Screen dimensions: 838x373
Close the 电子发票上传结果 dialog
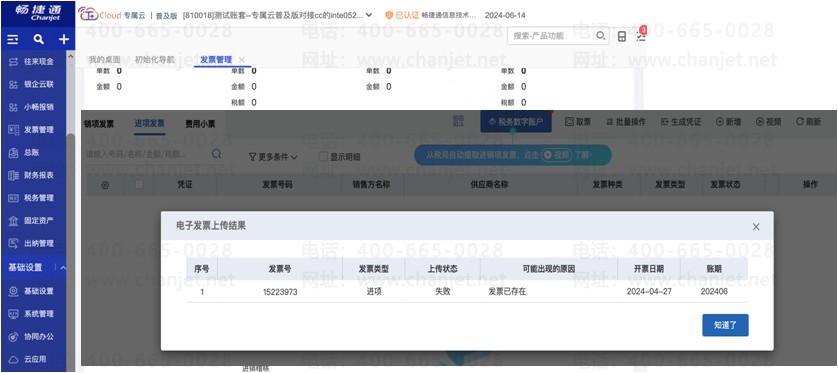tap(756, 227)
